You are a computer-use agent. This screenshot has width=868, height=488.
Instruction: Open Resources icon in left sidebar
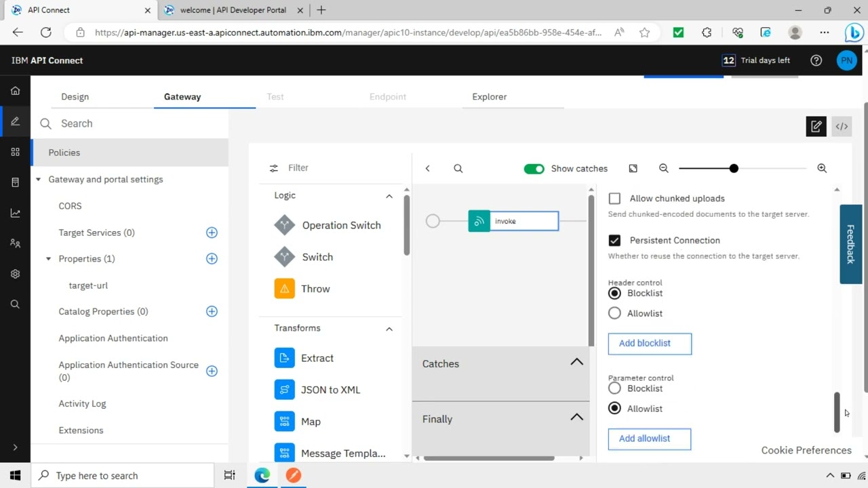15,182
